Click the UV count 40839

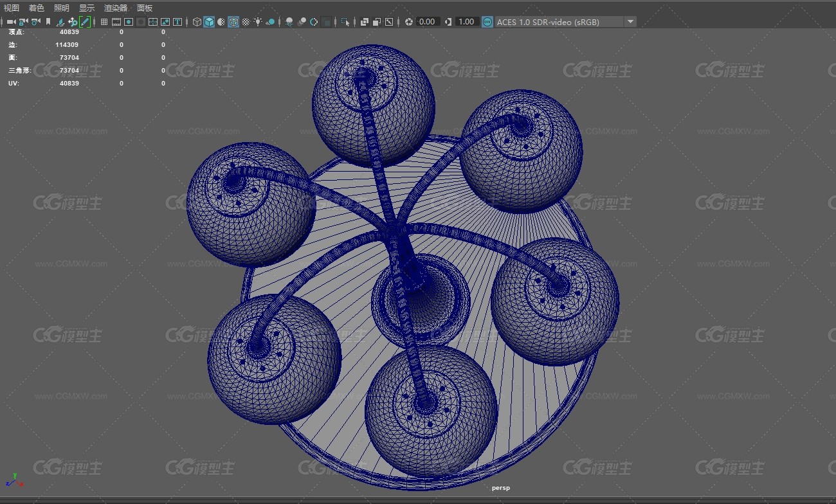tap(69, 84)
